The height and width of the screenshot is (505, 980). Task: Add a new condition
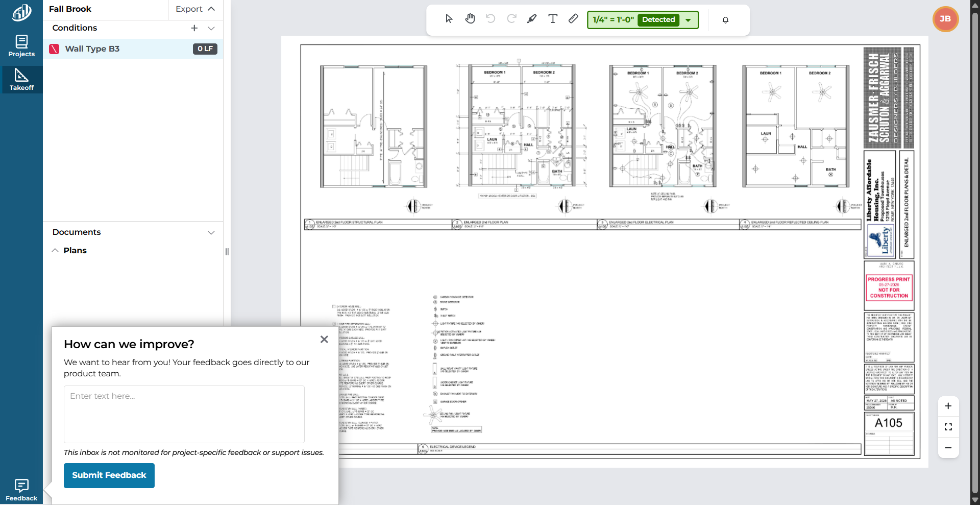[194, 28]
